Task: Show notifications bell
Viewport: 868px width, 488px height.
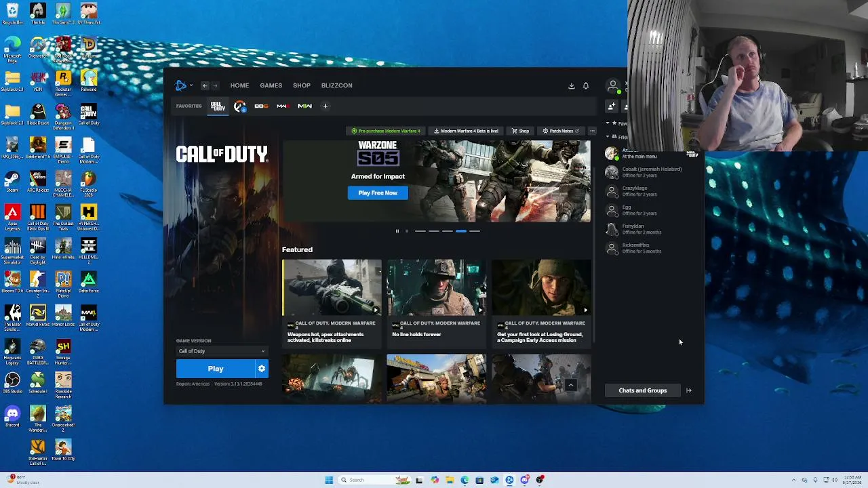Action: [586, 86]
